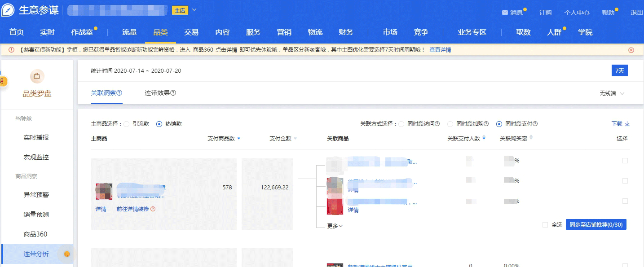Click help icon next to 关联洞察
This screenshot has width=644, height=267.
pos(119,93)
